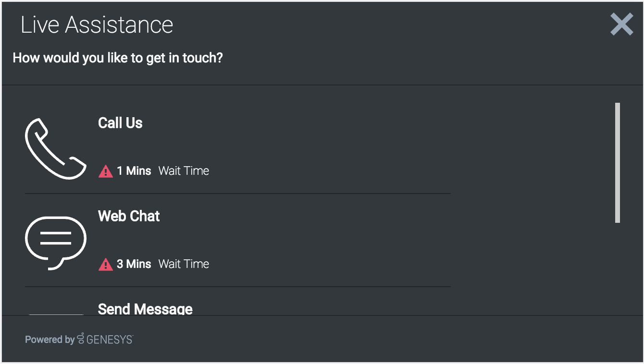This screenshot has width=644, height=364.
Task: Click the vertical scrollbar thumb
Action: [x=618, y=162]
